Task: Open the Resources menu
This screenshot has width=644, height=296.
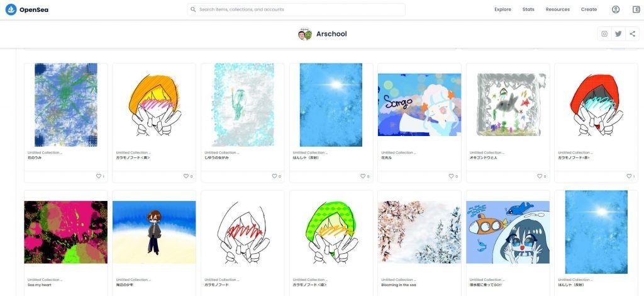Action: pyautogui.click(x=557, y=9)
